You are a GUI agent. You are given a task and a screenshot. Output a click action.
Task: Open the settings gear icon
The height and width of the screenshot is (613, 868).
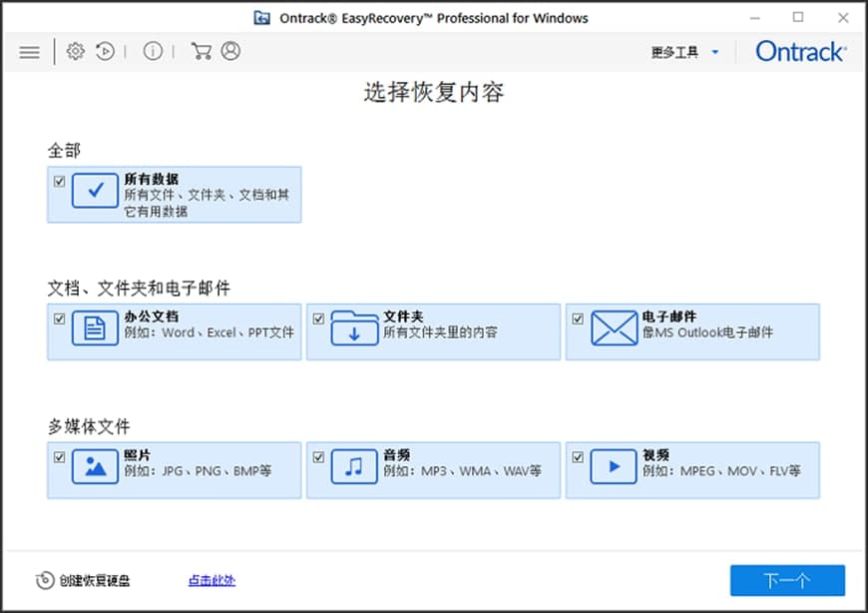(75, 51)
